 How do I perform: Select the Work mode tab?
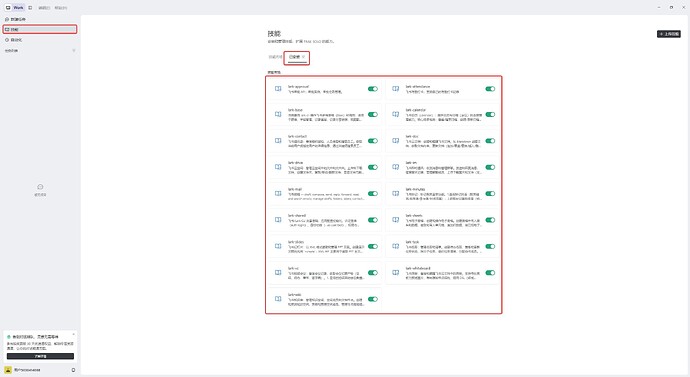(x=15, y=7)
